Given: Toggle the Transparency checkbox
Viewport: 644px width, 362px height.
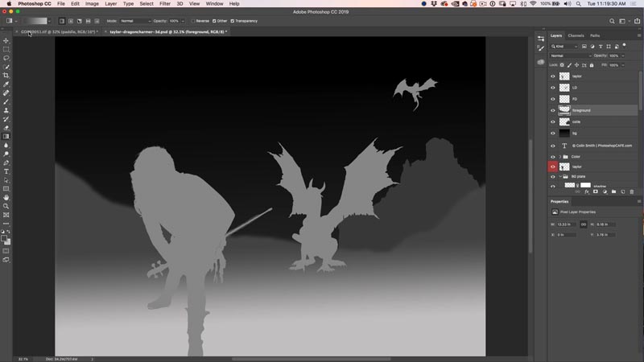Looking at the screenshot, I should coord(232,21).
